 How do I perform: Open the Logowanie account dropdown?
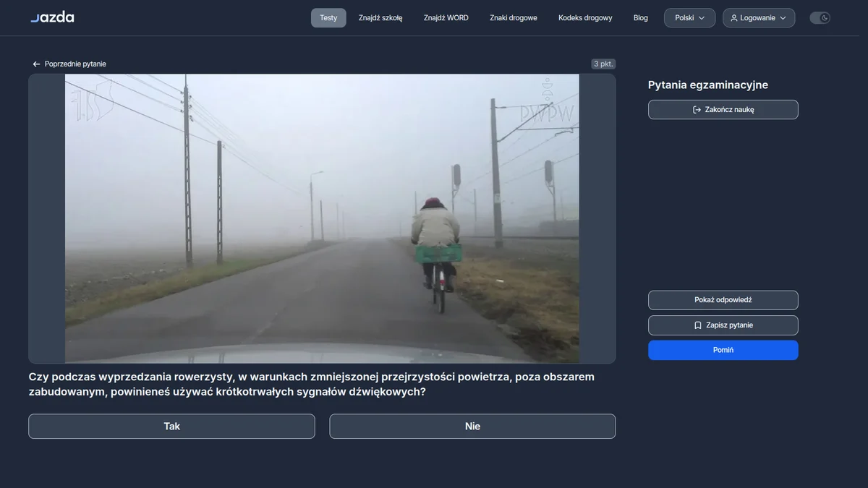pos(759,18)
